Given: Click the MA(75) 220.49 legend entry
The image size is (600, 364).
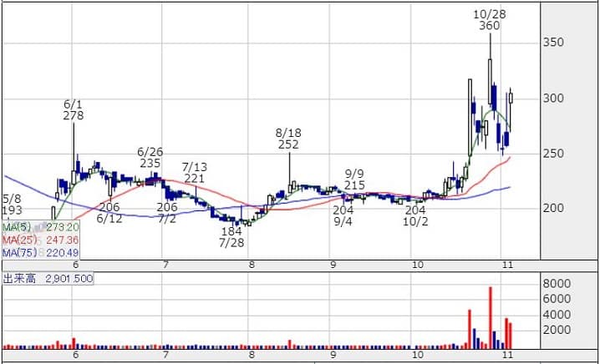Looking at the screenshot, I should pyautogui.click(x=41, y=252).
